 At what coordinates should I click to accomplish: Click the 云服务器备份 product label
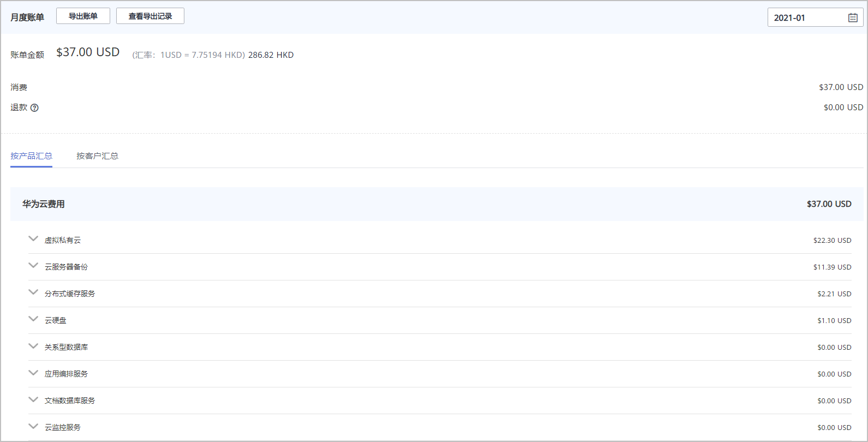[66, 267]
